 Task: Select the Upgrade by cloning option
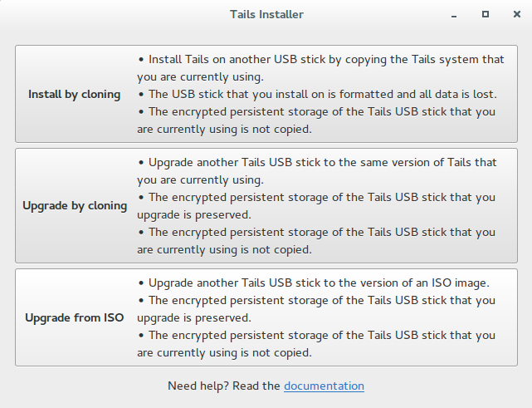[75, 205]
